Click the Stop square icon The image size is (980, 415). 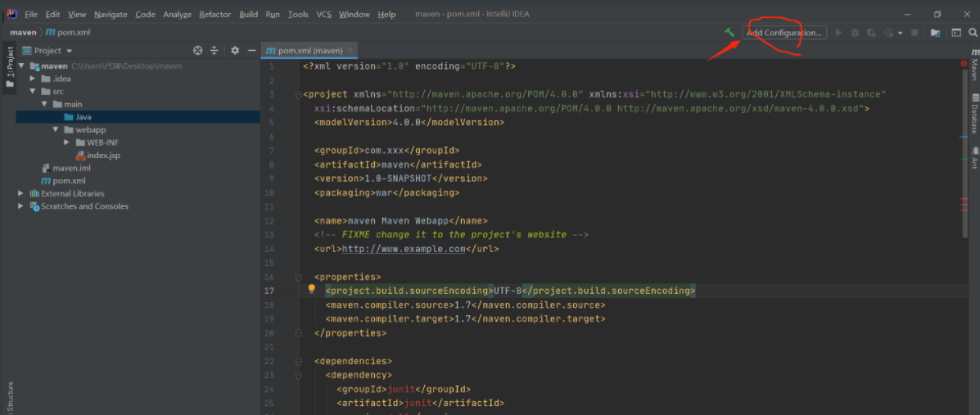coord(915,33)
